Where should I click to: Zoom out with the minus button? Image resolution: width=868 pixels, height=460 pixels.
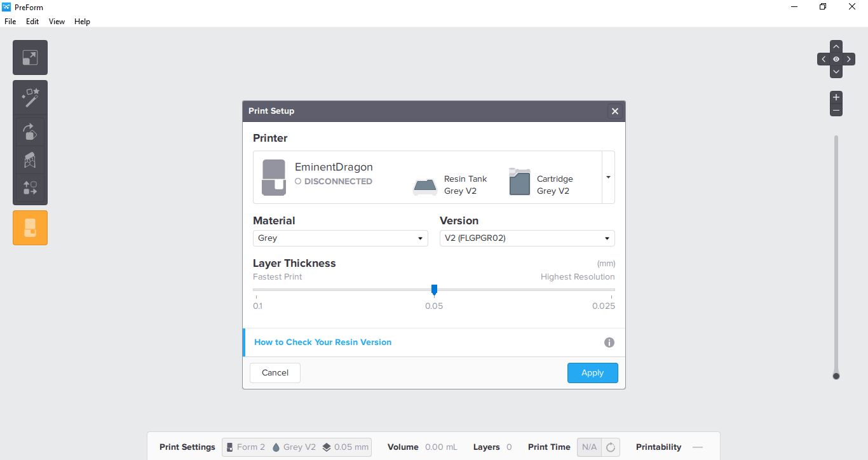coord(836,111)
